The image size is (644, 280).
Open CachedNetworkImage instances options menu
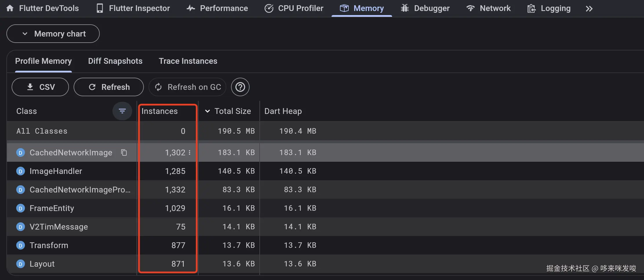[x=190, y=152]
